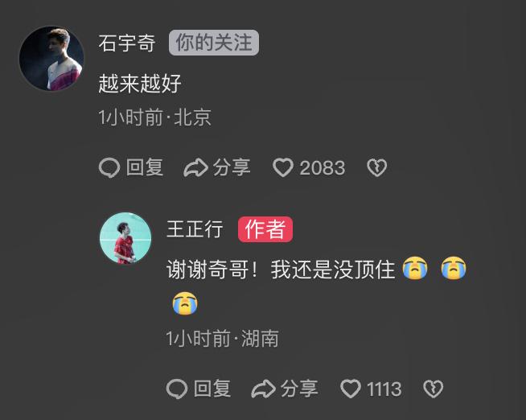Tap reply bubble icon under 石宇奇's comment
The height and width of the screenshot is (420, 526).
point(109,167)
